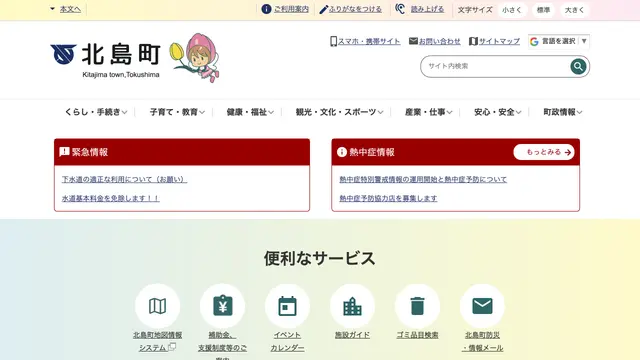Click the もっとみる button in 熱中症情報
Screen dimensions: 640x360
[x=544, y=152]
